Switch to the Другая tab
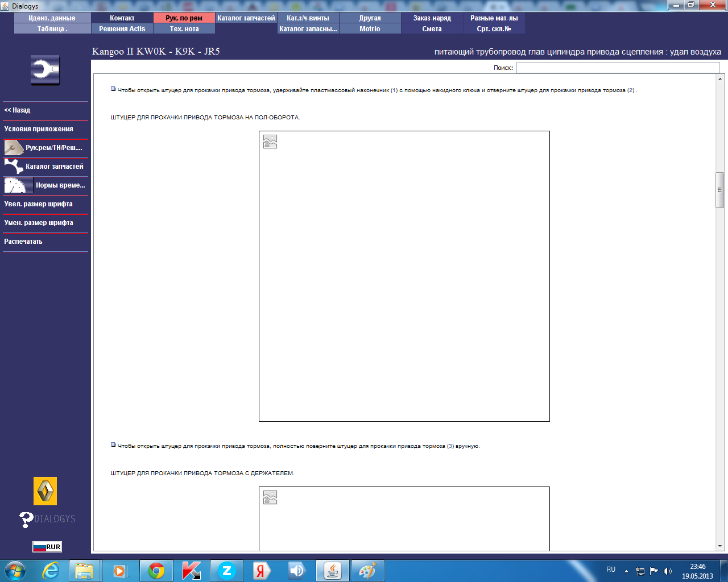This screenshot has height=582, width=728. tap(370, 18)
